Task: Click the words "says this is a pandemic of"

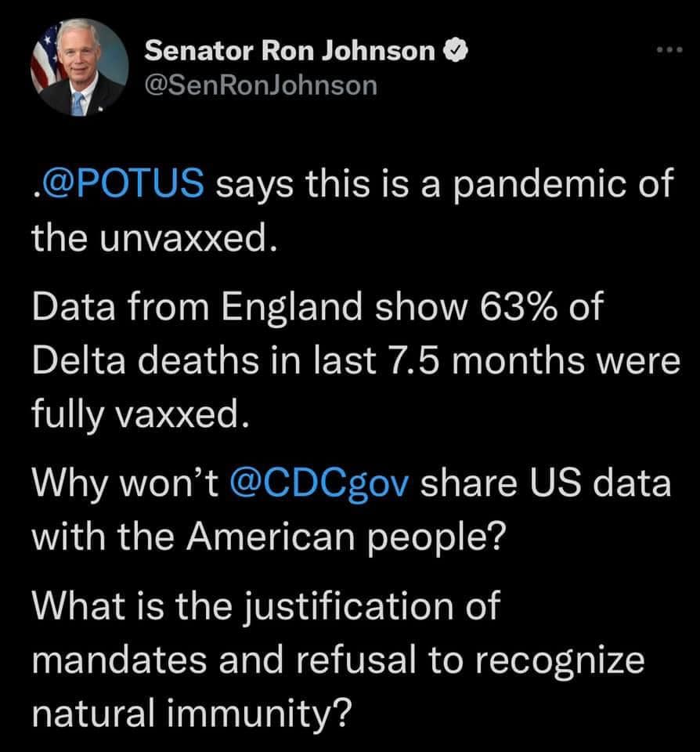Action: 443,186
